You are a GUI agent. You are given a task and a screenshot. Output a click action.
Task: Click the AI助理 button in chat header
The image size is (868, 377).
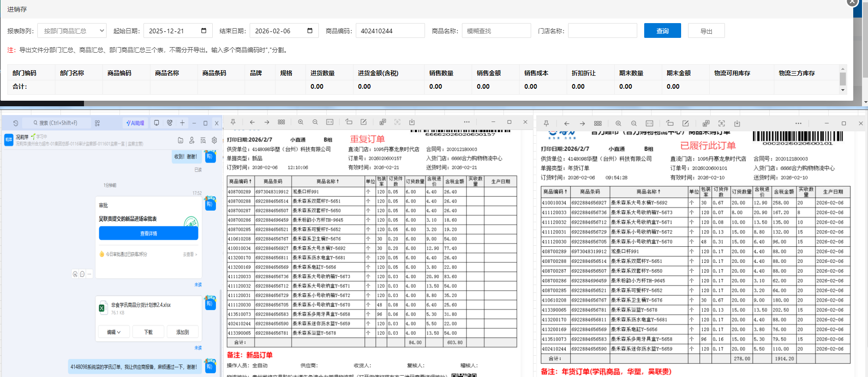tap(135, 123)
